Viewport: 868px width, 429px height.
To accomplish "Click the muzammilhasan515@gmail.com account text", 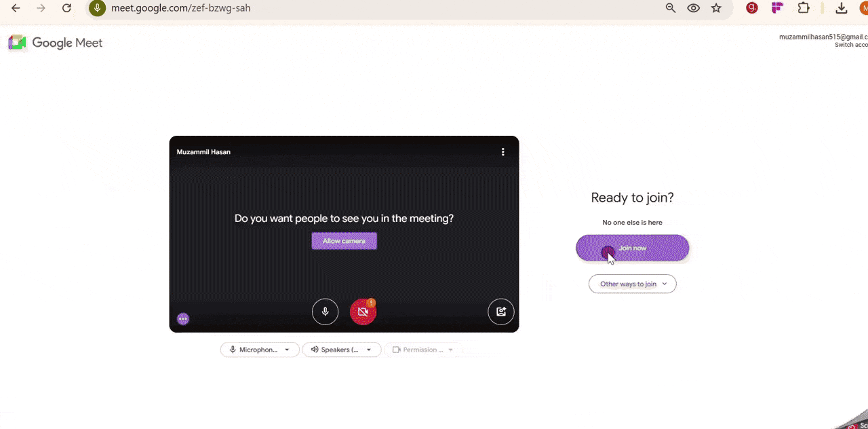I will click(x=823, y=37).
